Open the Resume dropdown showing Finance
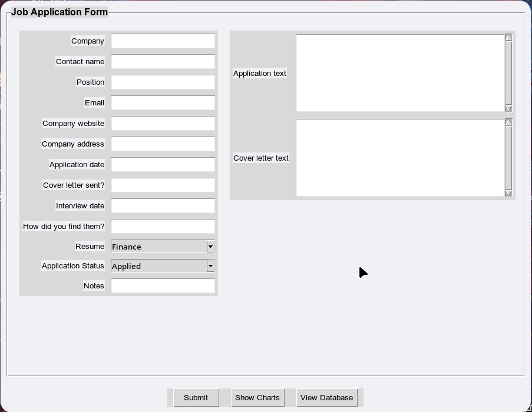Screen dimensions: 532x412 tap(158, 247)
